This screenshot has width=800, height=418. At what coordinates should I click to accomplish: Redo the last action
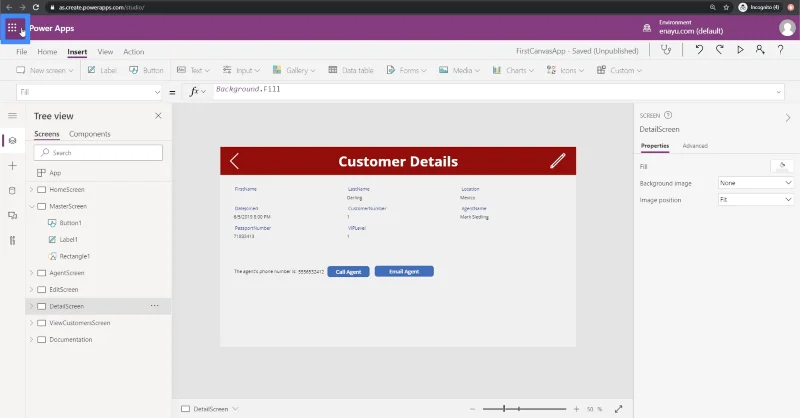(719, 50)
